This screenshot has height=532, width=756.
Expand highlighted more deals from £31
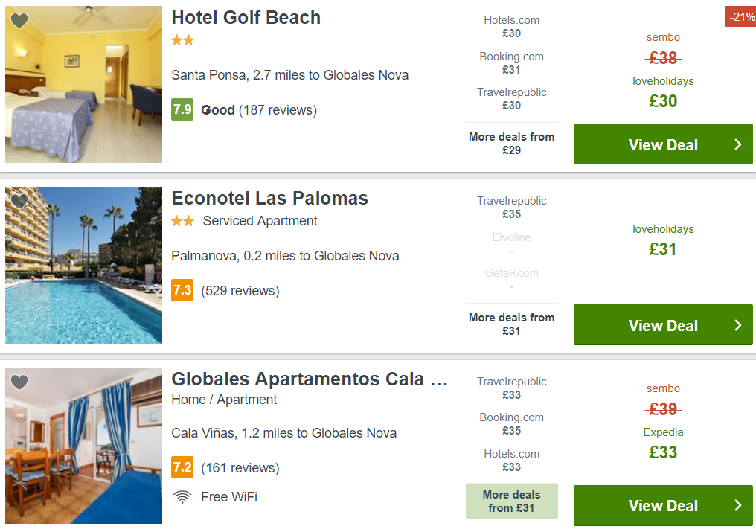pyautogui.click(x=511, y=501)
